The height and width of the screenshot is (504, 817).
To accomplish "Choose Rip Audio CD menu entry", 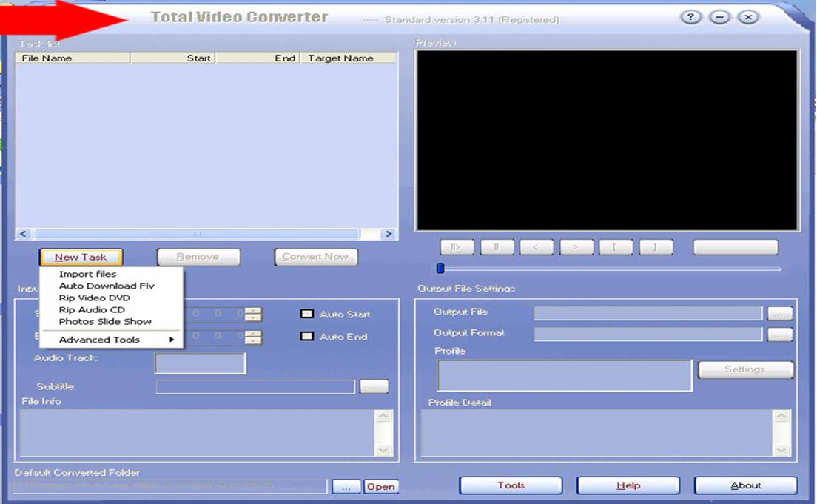I will coord(92,309).
